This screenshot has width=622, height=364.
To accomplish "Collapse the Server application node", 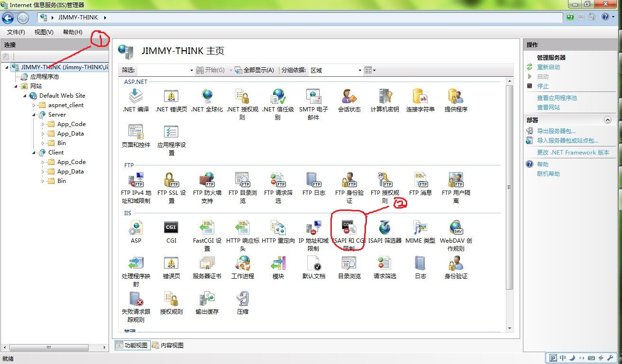I will tap(34, 115).
